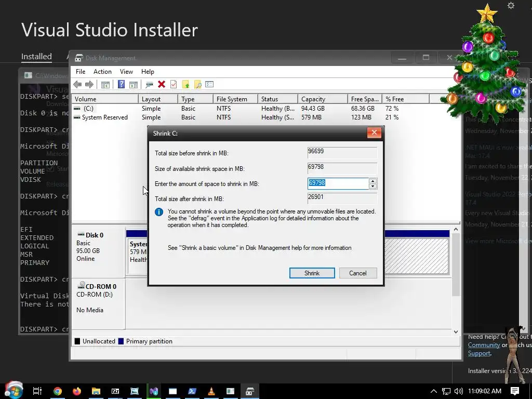Viewport: 532px width, 399px height.
Task: Open the Community link in Visual Studio Installer
Action: [x=484, y=345]
